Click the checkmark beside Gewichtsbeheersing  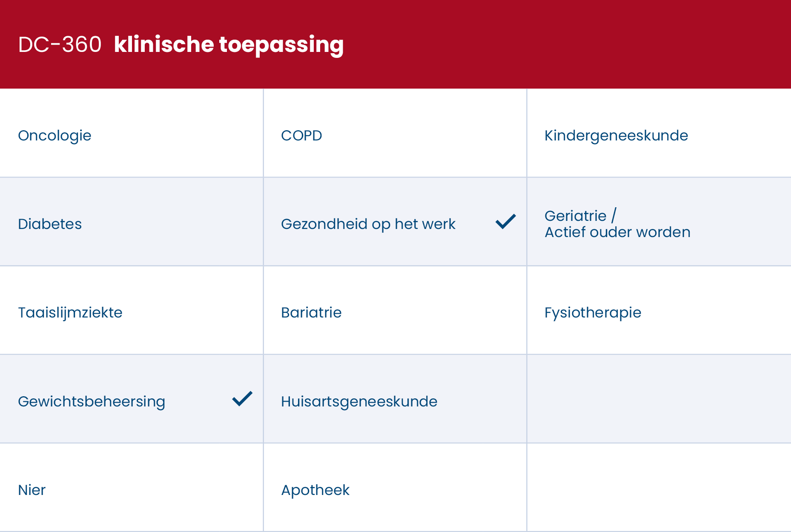(242, 399)
